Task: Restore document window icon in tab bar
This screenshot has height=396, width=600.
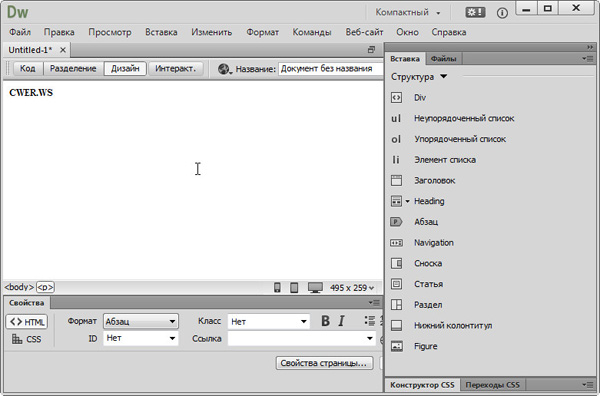Action: pos(371,50)
